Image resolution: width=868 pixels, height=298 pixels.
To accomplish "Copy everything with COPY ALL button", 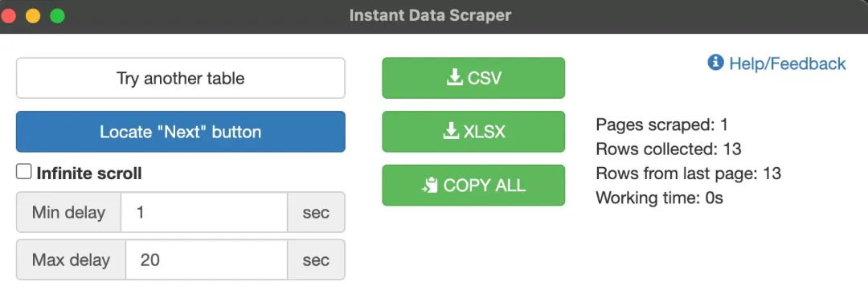I will coord(473,186).
